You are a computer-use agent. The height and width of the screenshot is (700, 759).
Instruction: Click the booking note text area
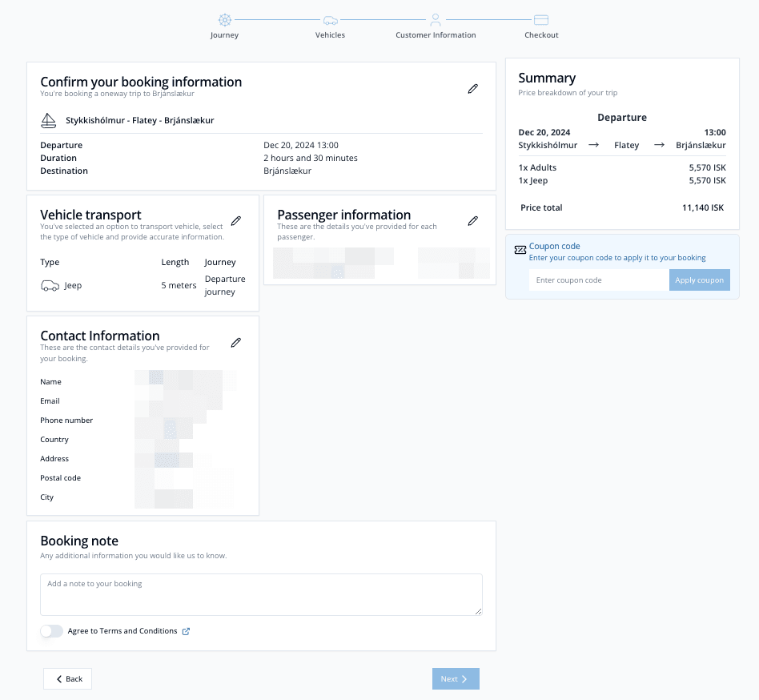261,594
